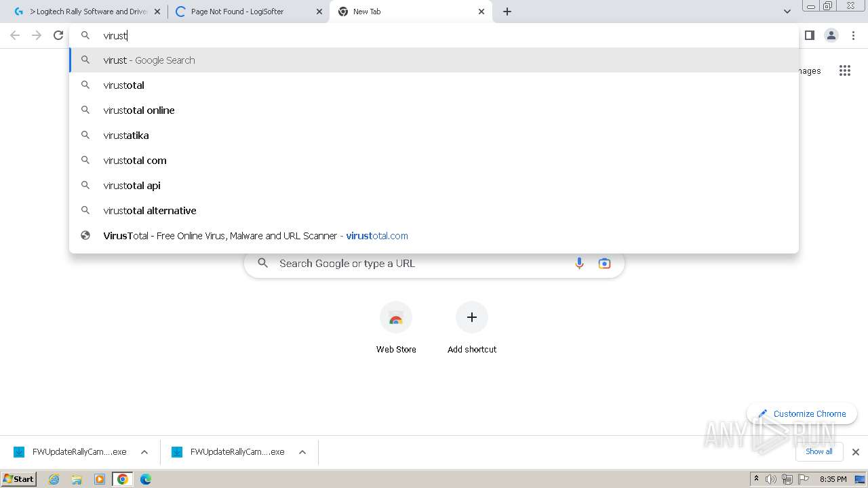Open Windows Explorer from taskbar
This screenshot has width=868, height=488.
(77, 479)
